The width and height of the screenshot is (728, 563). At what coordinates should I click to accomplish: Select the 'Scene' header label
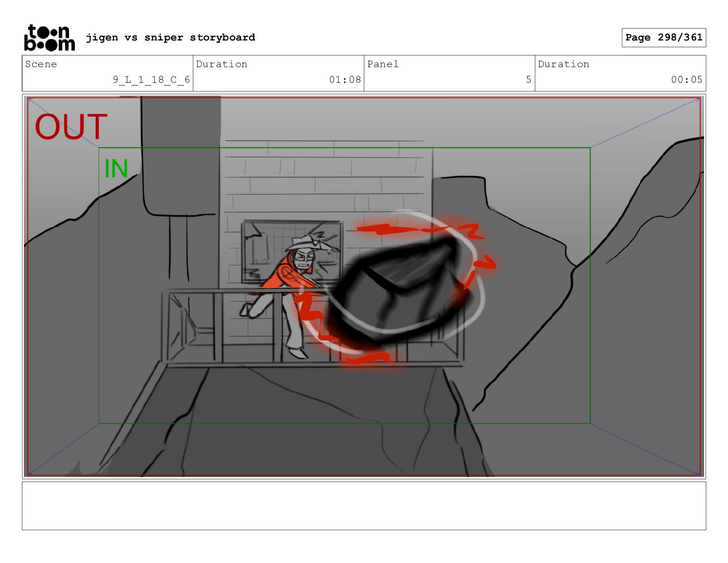[41, 64]
